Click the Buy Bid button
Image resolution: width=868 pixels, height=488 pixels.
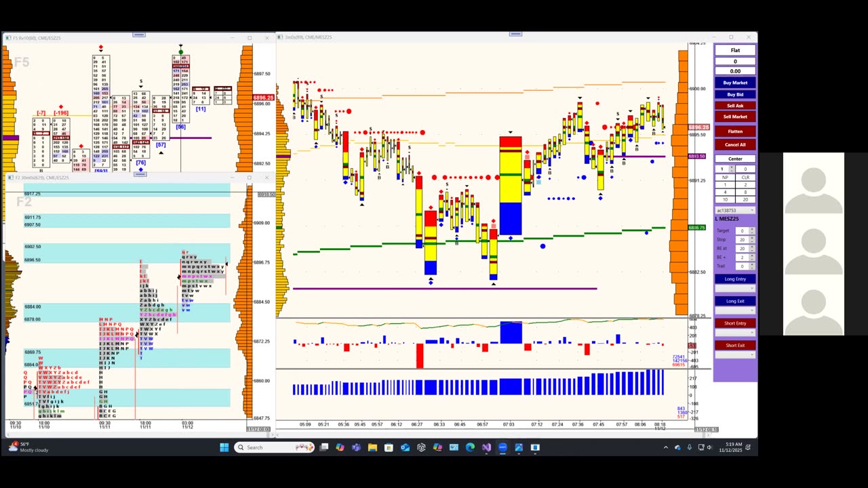coord(735,94)
